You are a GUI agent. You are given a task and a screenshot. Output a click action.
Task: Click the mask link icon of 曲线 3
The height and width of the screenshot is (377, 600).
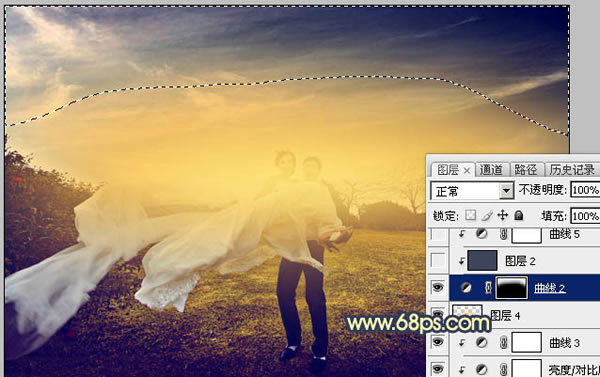coord(503,343)
